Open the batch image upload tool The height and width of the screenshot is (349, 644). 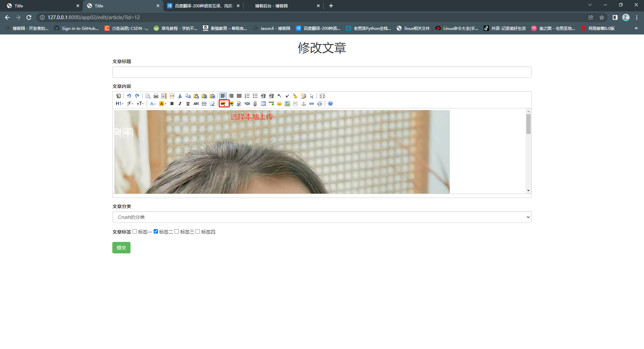pyautogui.click(x=231, y=104)
